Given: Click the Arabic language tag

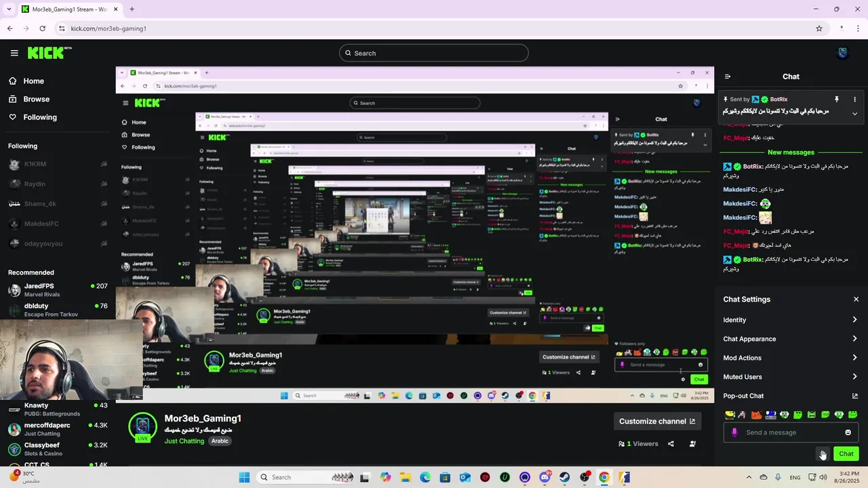Looking at the screenshot, I should [220, 441].
